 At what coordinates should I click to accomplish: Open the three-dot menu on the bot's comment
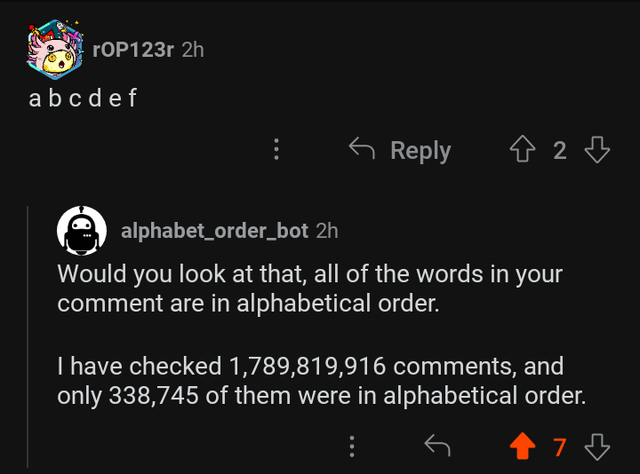click(x=352, y=446)
